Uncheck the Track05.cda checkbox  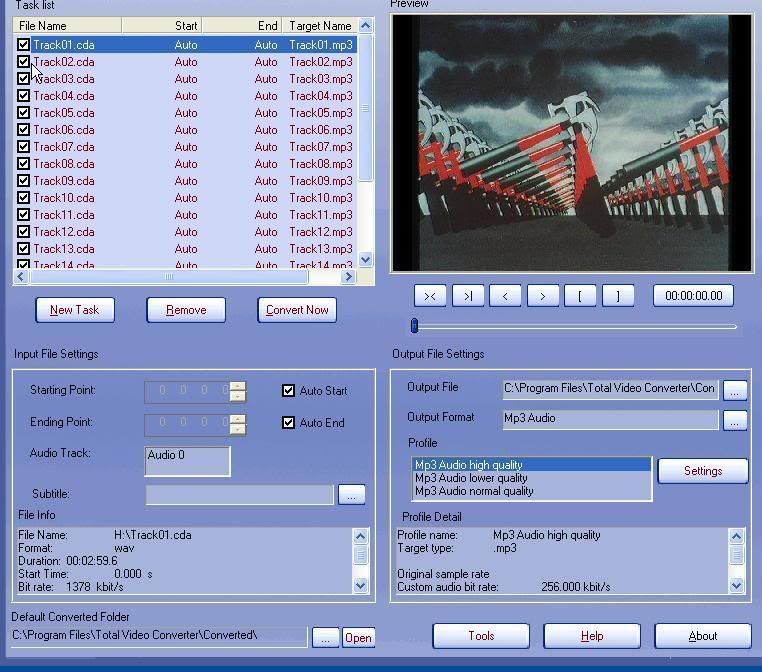coord(23,113)
